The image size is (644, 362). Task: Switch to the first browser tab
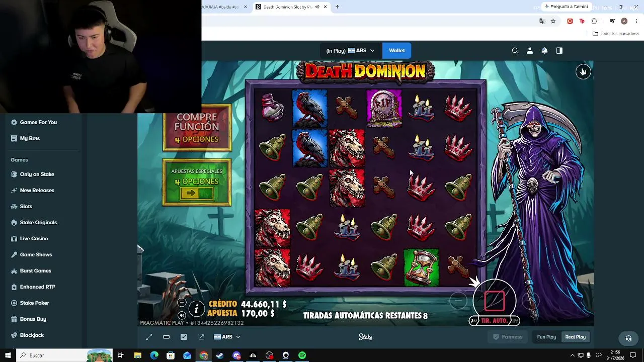point(224,7)
